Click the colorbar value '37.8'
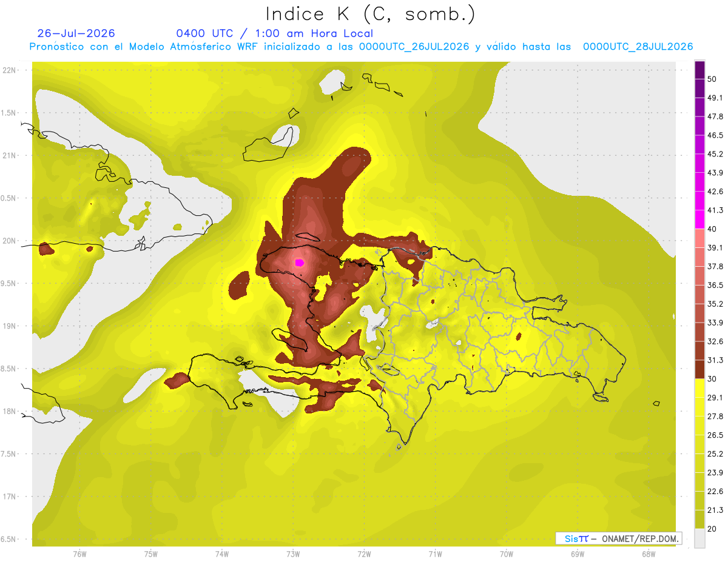The image size is (728, 562). 716,266
